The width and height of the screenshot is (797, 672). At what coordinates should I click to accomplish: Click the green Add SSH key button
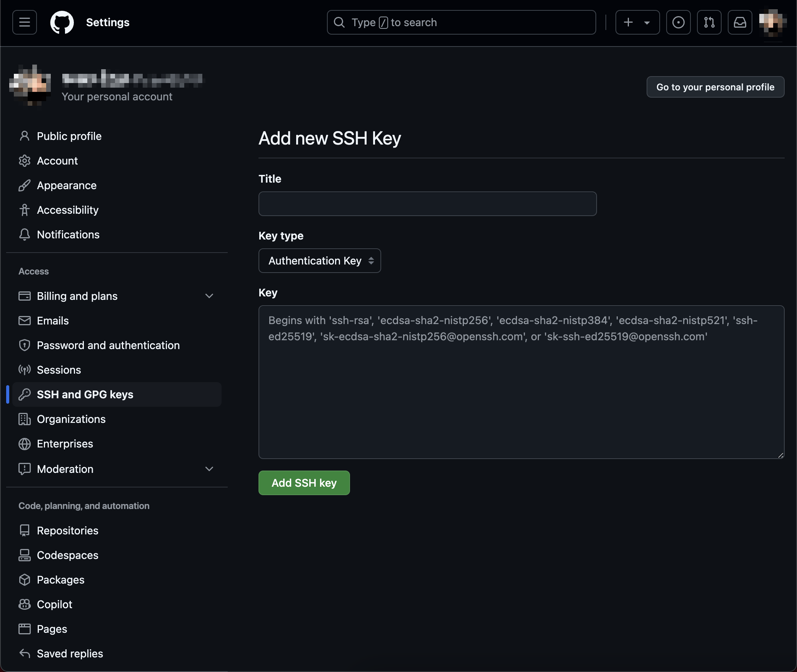point(304,483)
